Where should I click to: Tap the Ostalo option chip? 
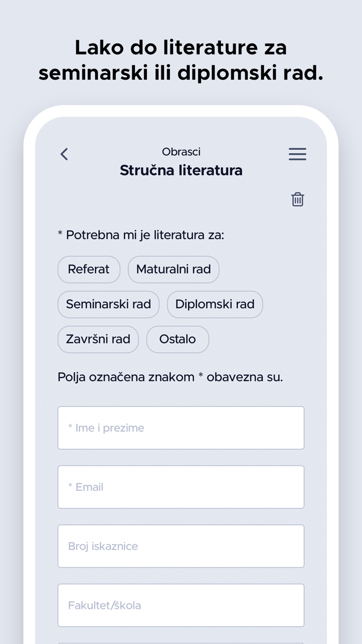click(177, 339)
